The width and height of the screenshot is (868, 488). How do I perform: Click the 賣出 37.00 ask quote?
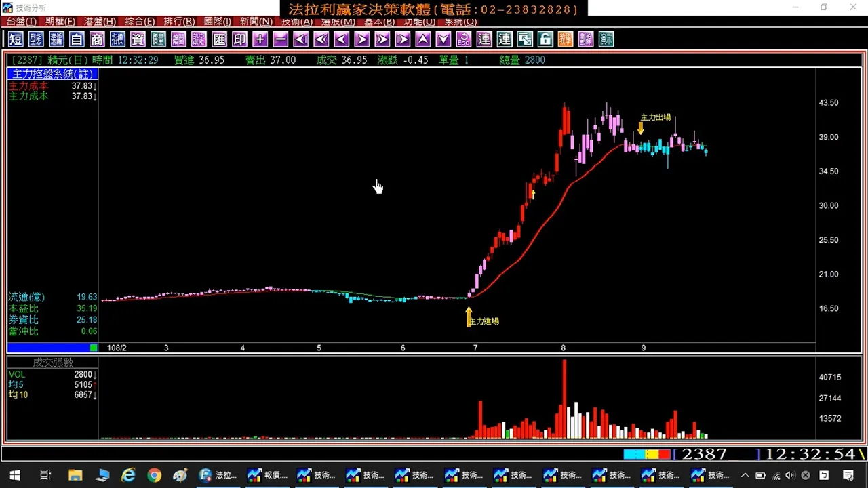[x=270, y=60]
